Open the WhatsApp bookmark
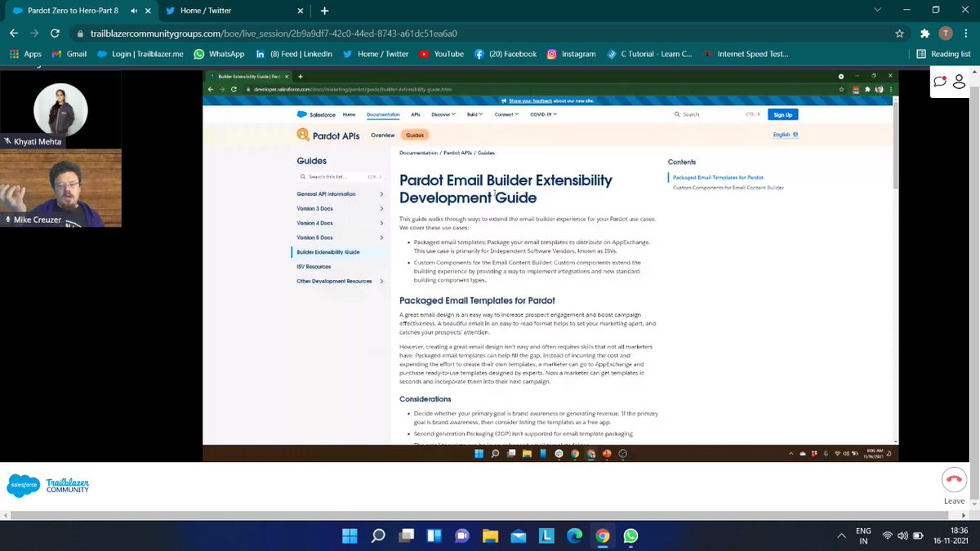Image resolution: width=980 pixels, height=551 pixels. (219, 54)
